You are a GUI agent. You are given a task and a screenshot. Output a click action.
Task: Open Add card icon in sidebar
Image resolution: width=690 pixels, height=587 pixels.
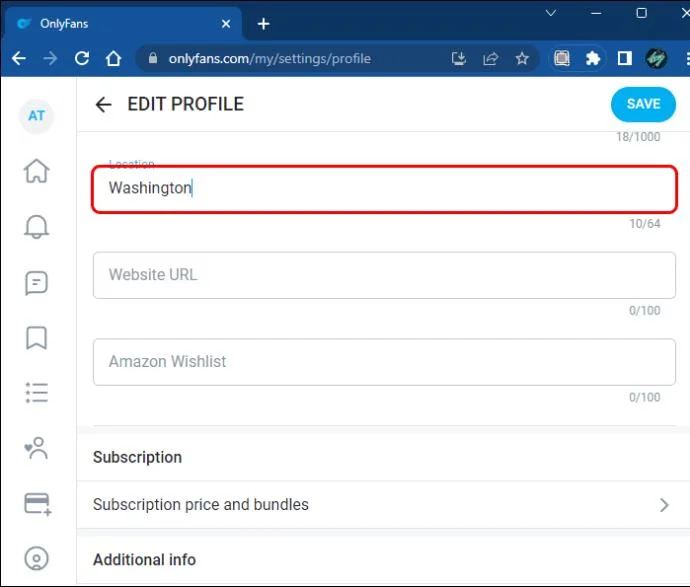click(x=37, y=504)
